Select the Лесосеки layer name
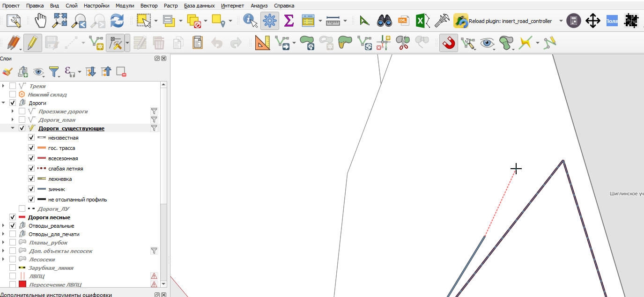 tap(42, 260)
